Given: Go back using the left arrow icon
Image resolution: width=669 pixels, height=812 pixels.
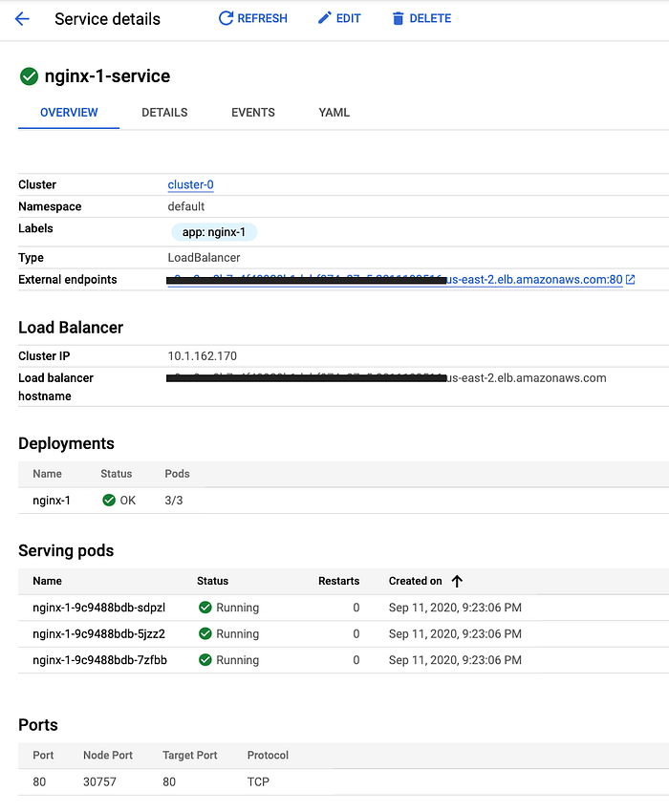Looking at the screenshot, I should click(x=22, y=19).
